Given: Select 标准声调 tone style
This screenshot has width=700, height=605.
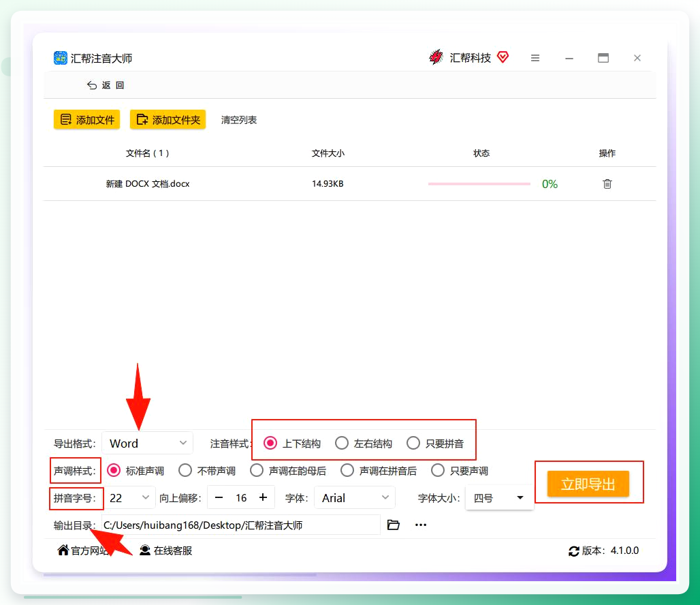Looking at the screenshot, I should [x=136, y=471].
